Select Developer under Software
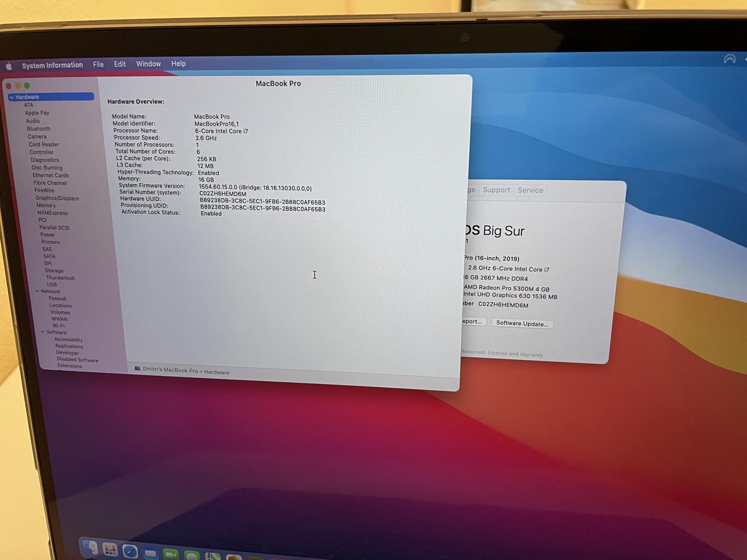Image resolution: width=747 pixels, height=560 pixels. [67, 353]
